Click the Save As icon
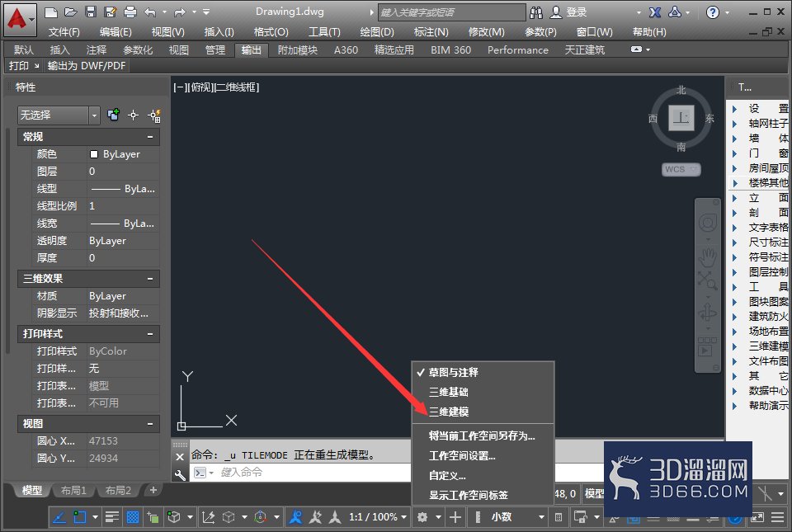The width and height of the screenshot is (792, 532). [110, 12]
